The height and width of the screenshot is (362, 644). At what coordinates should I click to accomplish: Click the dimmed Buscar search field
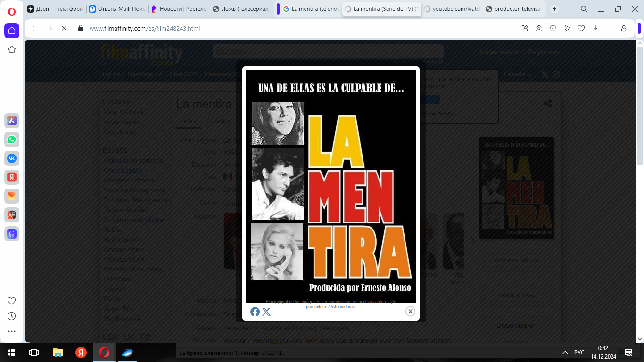point(328,51)
